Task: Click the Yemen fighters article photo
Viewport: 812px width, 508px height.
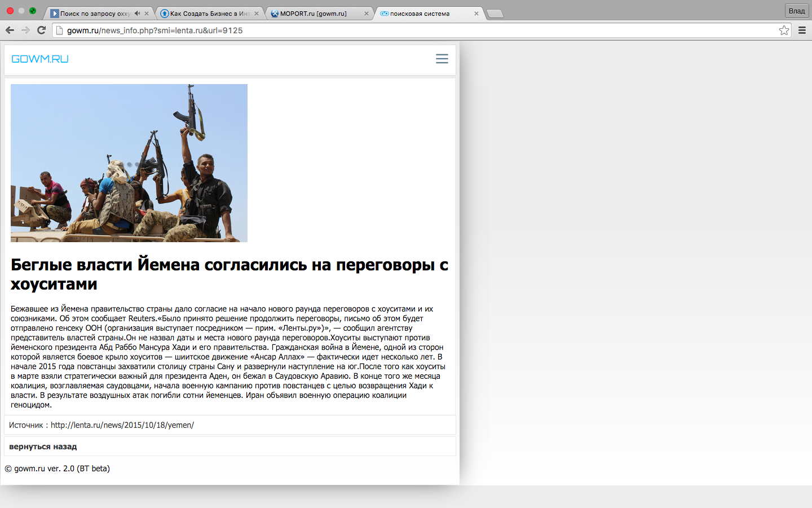Action: (x=129, y=163)
